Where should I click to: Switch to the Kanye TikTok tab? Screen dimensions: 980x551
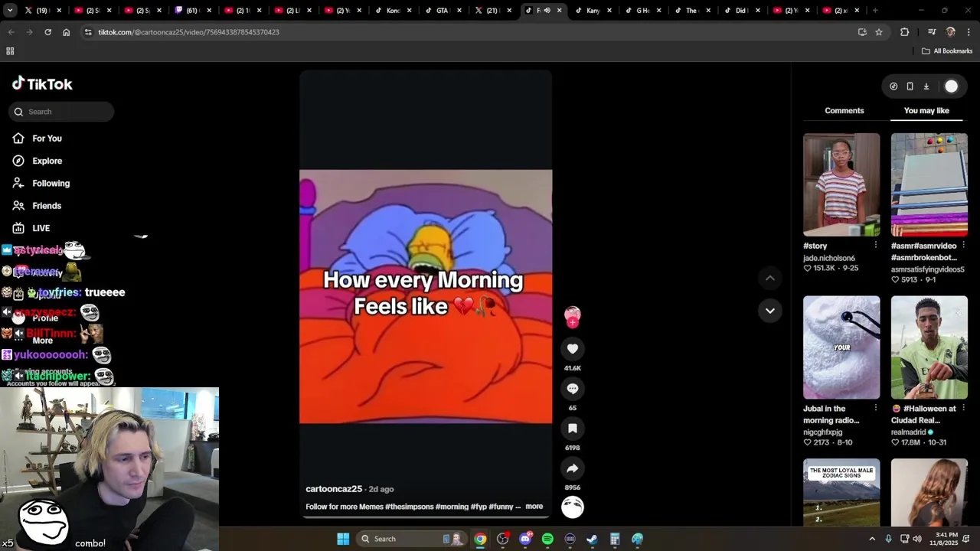tap(593, 11)
